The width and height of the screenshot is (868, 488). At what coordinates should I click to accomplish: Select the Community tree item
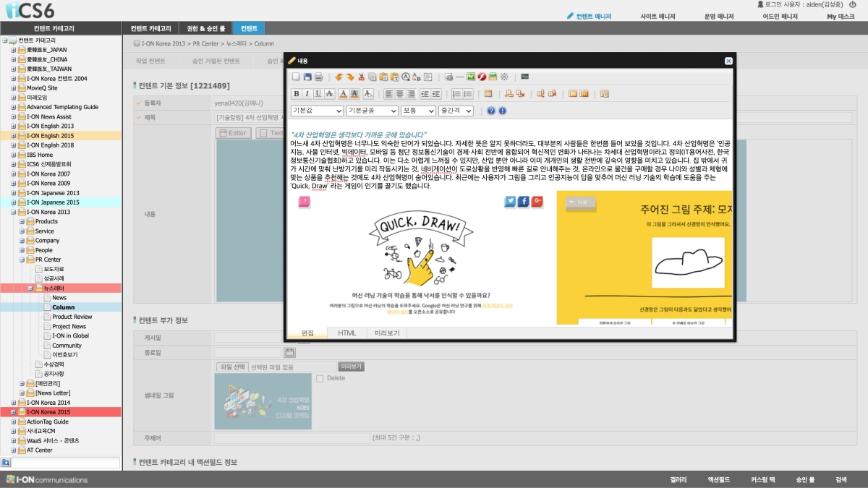click(67, 346)
